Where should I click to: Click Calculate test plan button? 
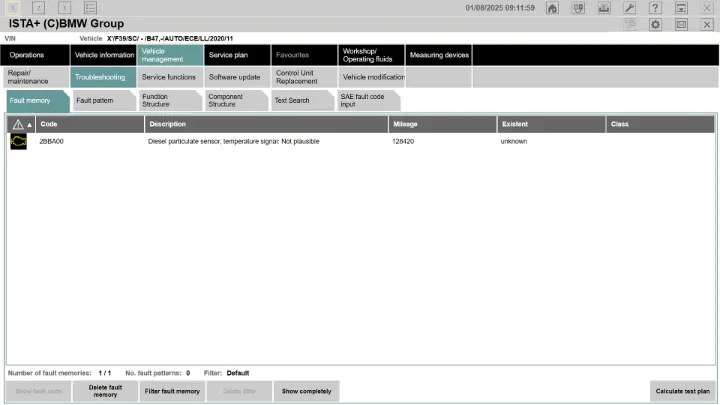pos(682,391)
